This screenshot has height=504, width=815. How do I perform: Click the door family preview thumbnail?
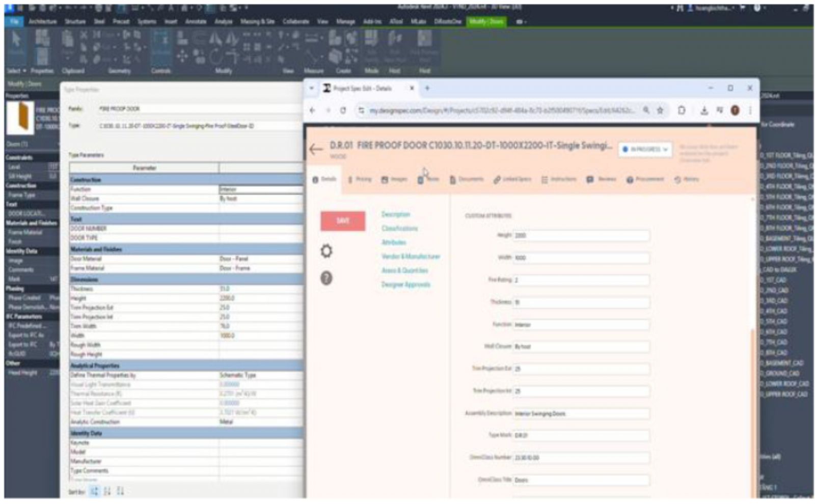click(20, 117)
